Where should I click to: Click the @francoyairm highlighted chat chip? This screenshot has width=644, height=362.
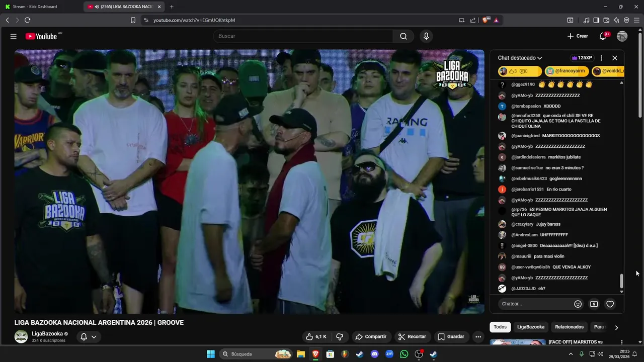(x=567, y=71)
